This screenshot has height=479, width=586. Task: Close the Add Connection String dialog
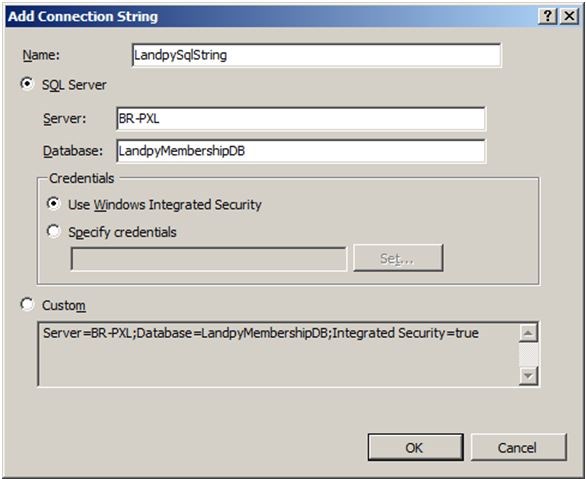point(569,16)
